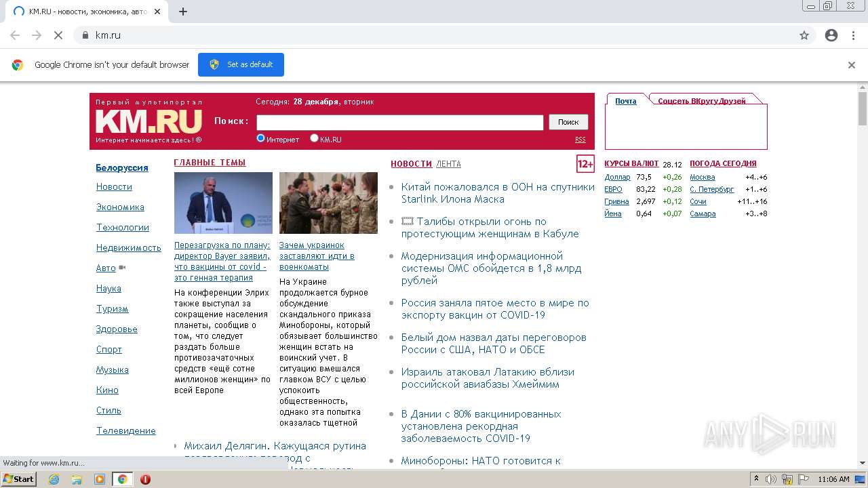
Task: Open the Стиль section
Action: (x=108, y=410)
